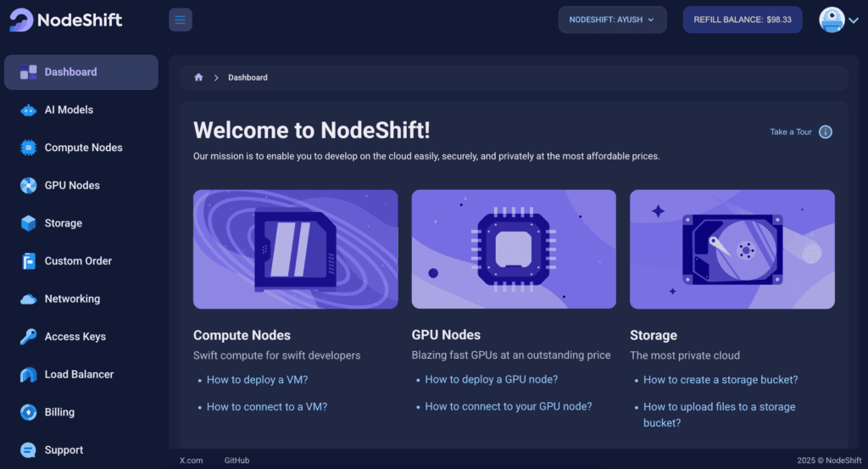Click the NodeShift logo

tap(66, 20)
